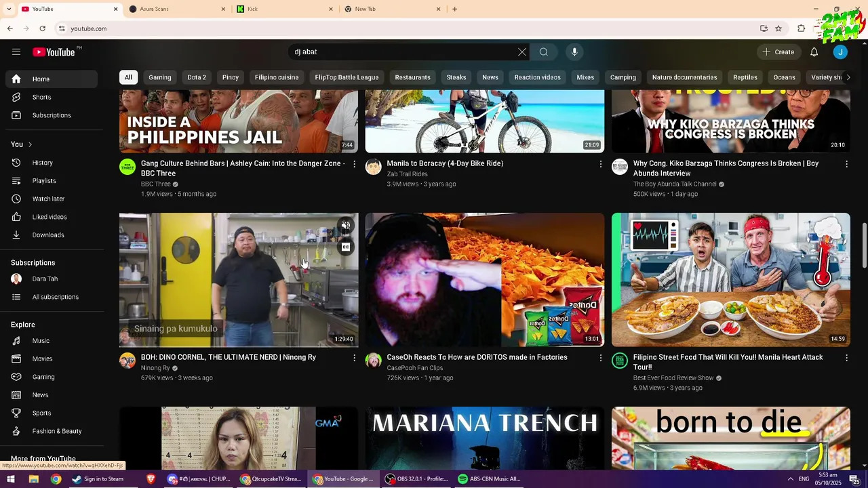Go to Home in the sidebar
This screenshot has width=868, height=488.
click(52, 79)
